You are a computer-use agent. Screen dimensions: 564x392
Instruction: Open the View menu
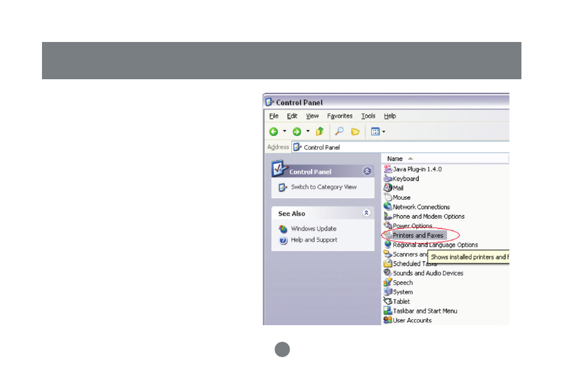[x=312, y=116]
